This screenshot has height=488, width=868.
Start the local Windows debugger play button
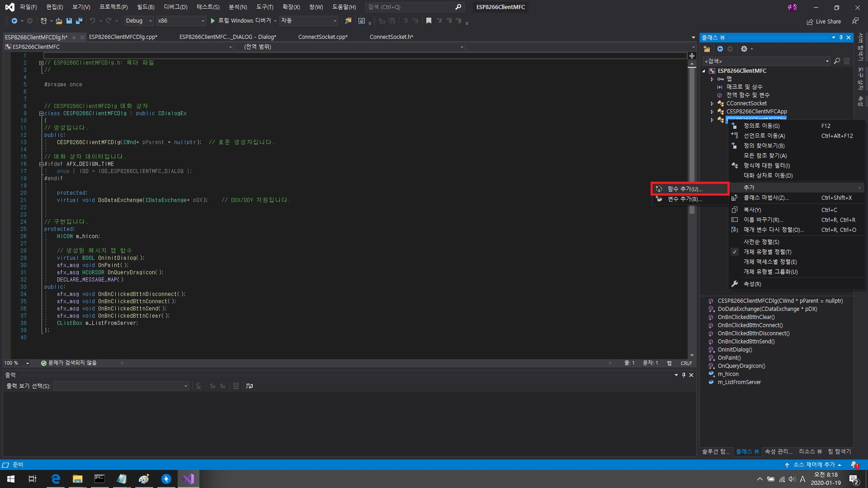(213, 21)
